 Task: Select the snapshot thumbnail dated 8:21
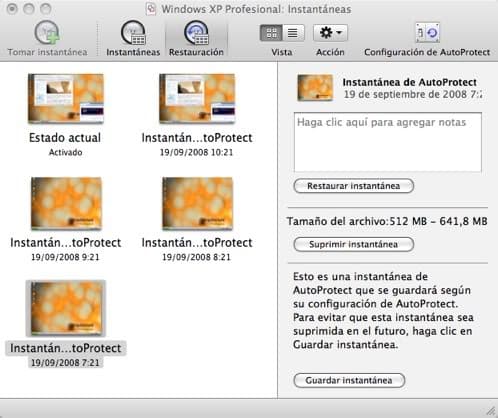coord(197,203)
